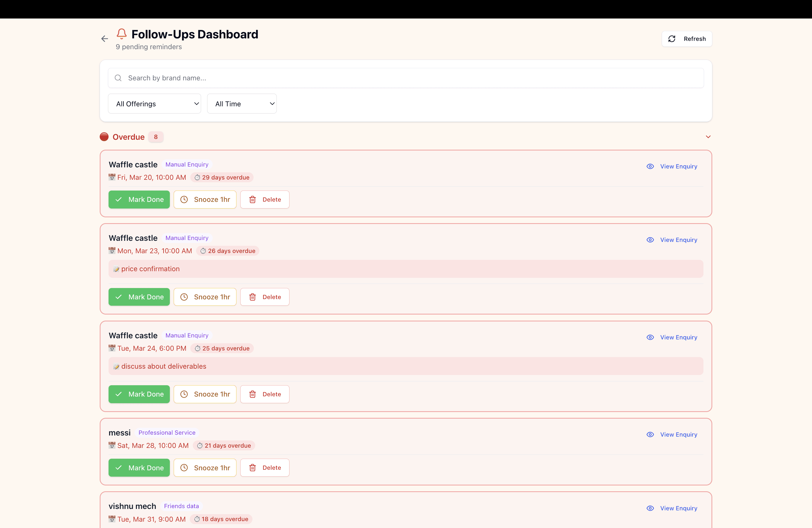This screenshot has height=528, width=812.
Task: Click eye icon on discuss about deliverables reminder
Action: click(x=650, y=337)
